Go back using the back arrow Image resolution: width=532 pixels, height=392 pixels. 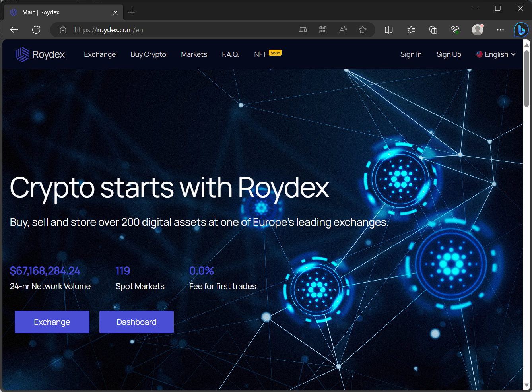tap(14, 30)
